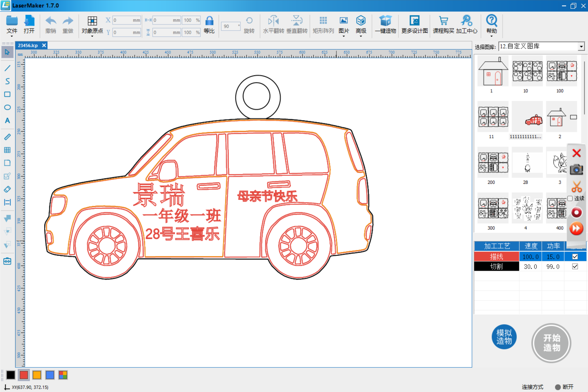The image size is (588, 392).
Task: Uncheck output for 描线 layer
Action: pos(575,256)
